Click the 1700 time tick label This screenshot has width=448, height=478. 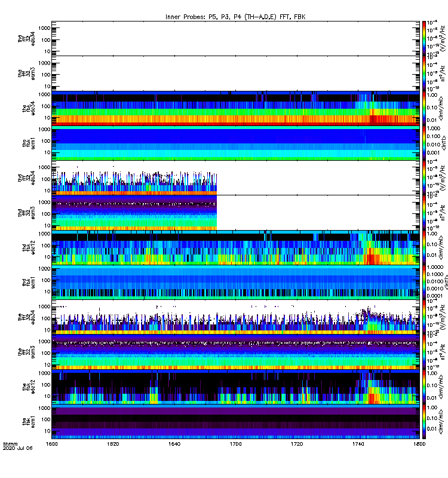coord(235,444)
